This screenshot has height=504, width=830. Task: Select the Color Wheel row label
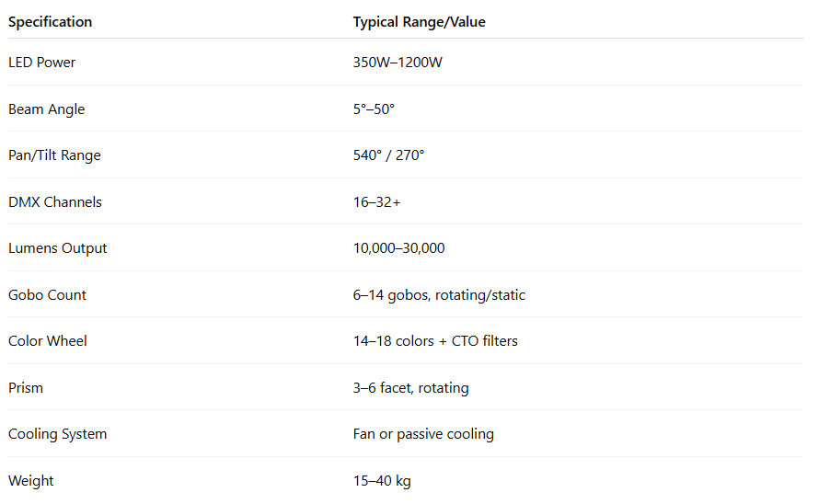(x=48, y=341)
